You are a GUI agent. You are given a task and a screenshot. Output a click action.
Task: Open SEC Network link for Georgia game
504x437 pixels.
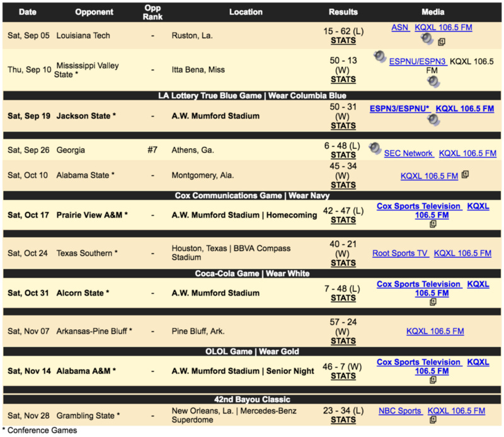(409, 153)
